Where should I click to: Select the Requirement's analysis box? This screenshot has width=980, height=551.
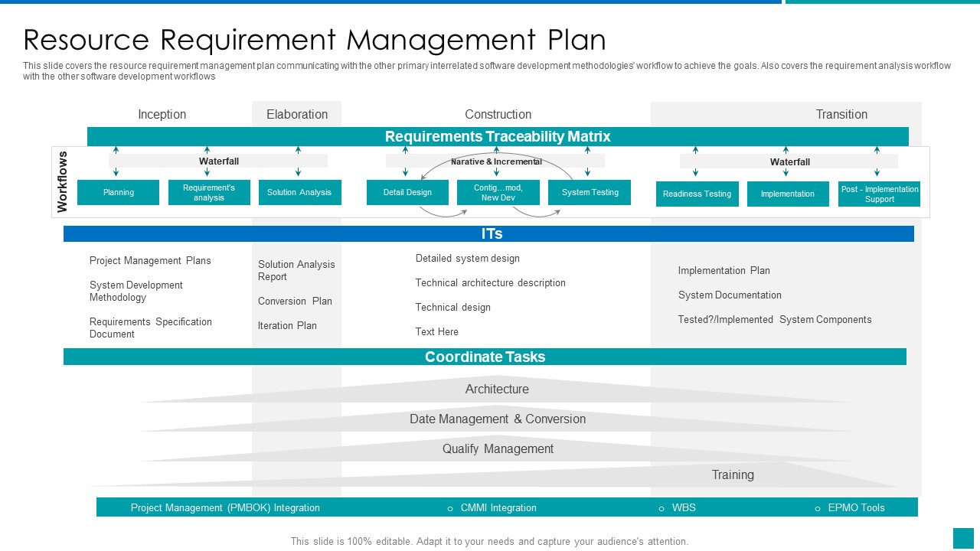pos(209,192)
